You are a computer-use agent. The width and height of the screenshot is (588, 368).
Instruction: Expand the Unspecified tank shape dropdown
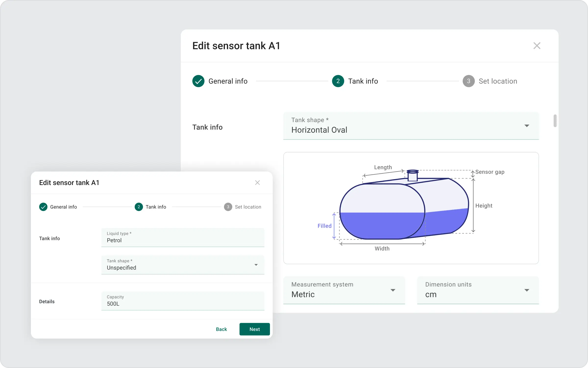(x=183, y=265)
